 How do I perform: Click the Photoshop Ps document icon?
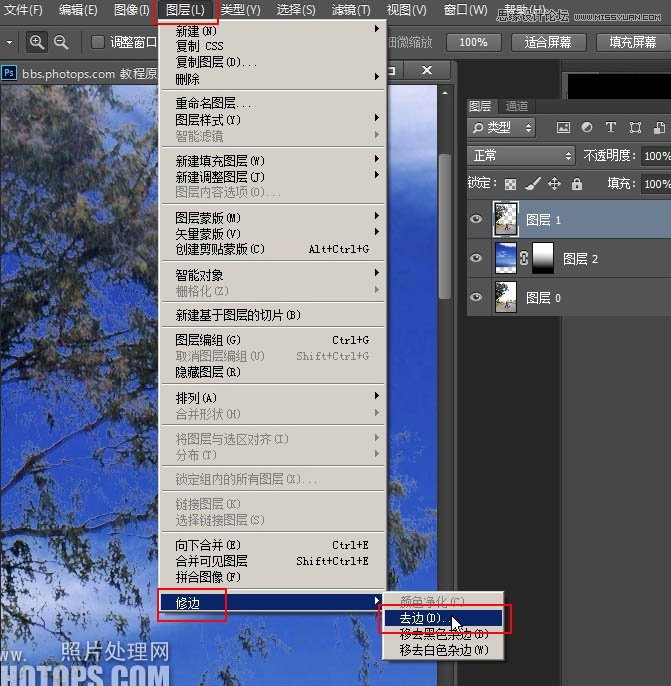(x=9, y=73)
